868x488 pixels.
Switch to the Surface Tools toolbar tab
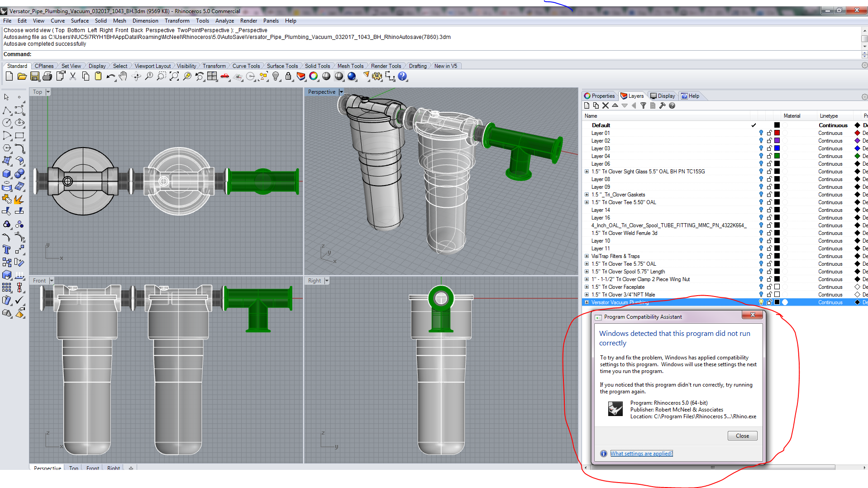coord(282,66)
